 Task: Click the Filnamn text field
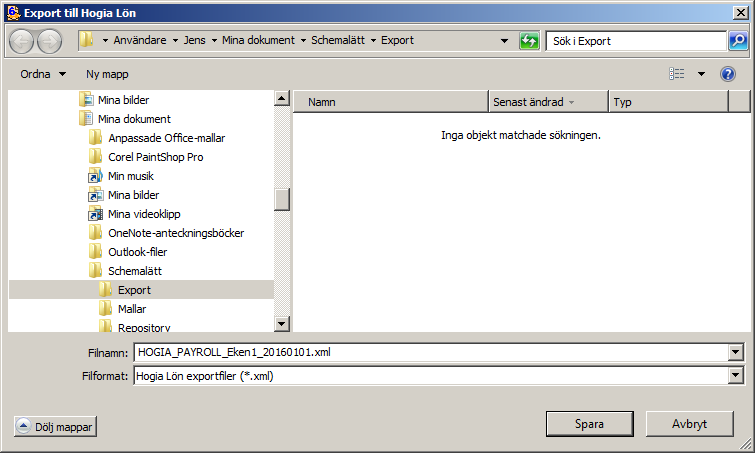(431, 352)
